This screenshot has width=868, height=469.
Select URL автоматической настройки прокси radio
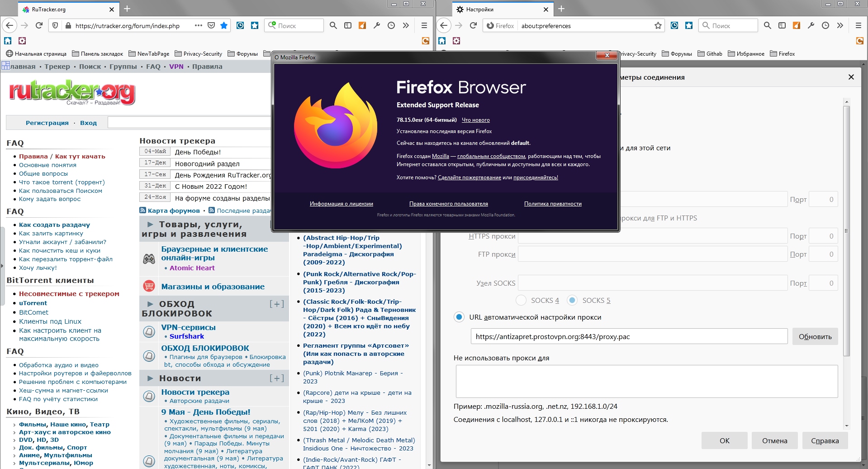pyautogui.click(x=459, y=317)
